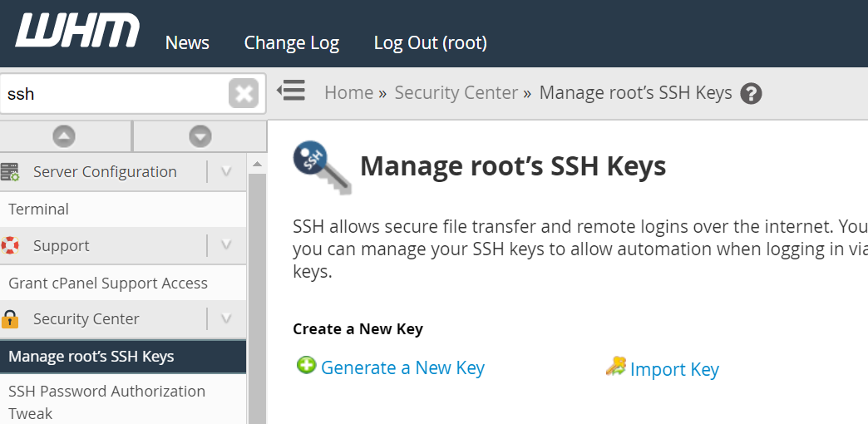
Task: Open News in top navigation
Action: pyautogui.click(x=187, y=42)
